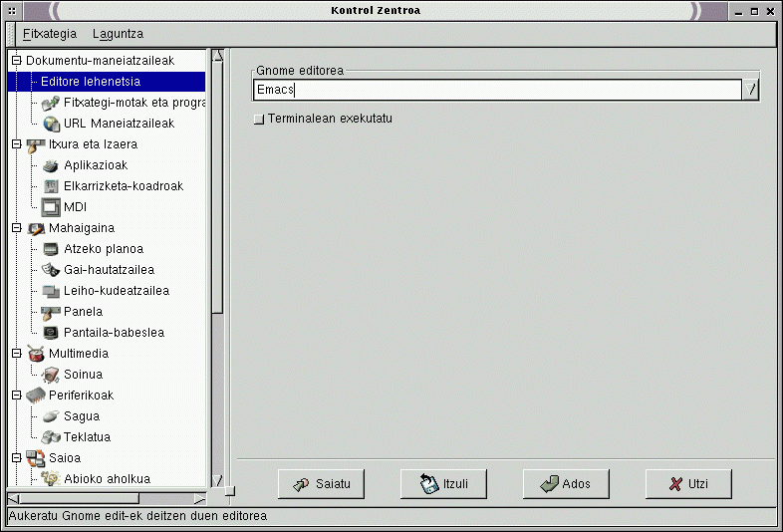Select the Dokumentu-maneiatzaileak label

click(x=100, y=61)
